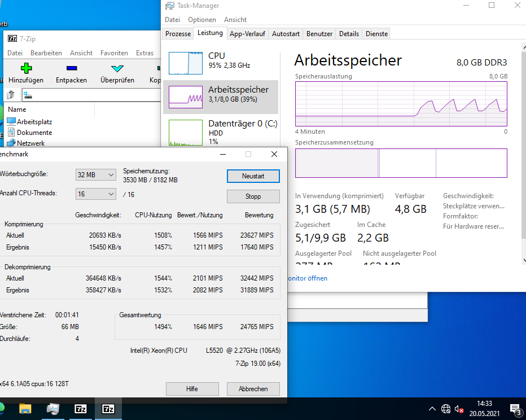This screenshot has height=420, width=526.
Task: Open the notification center icon
Action: [515, 409]
